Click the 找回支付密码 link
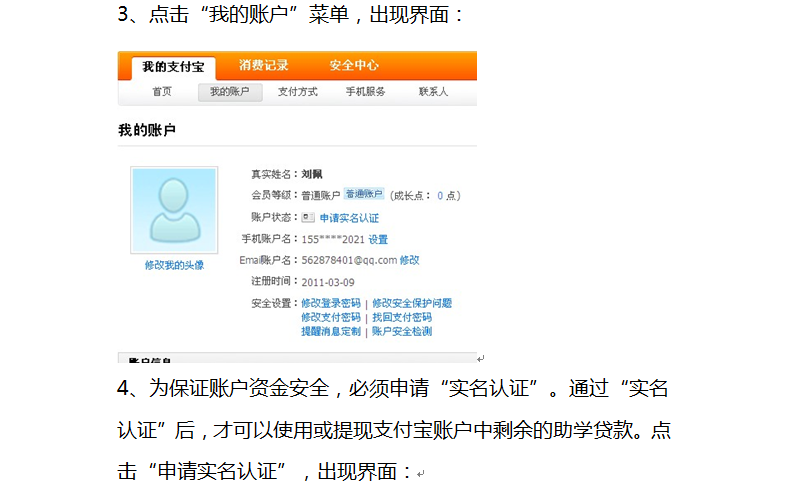 (x=402, y=317)
